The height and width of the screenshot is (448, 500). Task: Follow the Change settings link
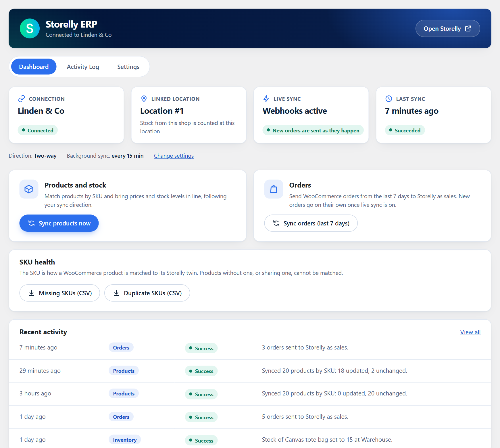174,156
